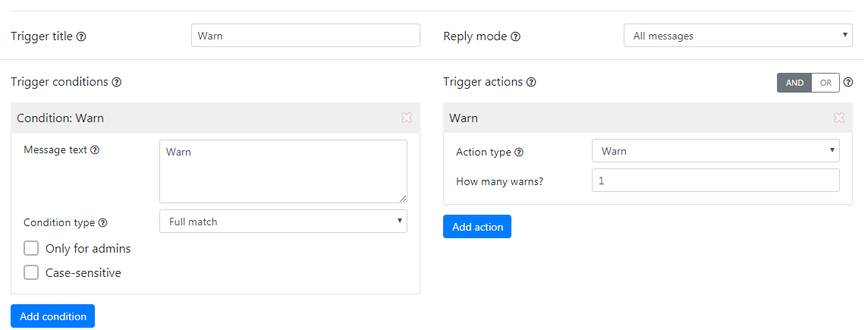Image resolution: width=868 pixels, height=330 pixels.
Task: Click help icon next to Trigger conditions
Action: 117,82
